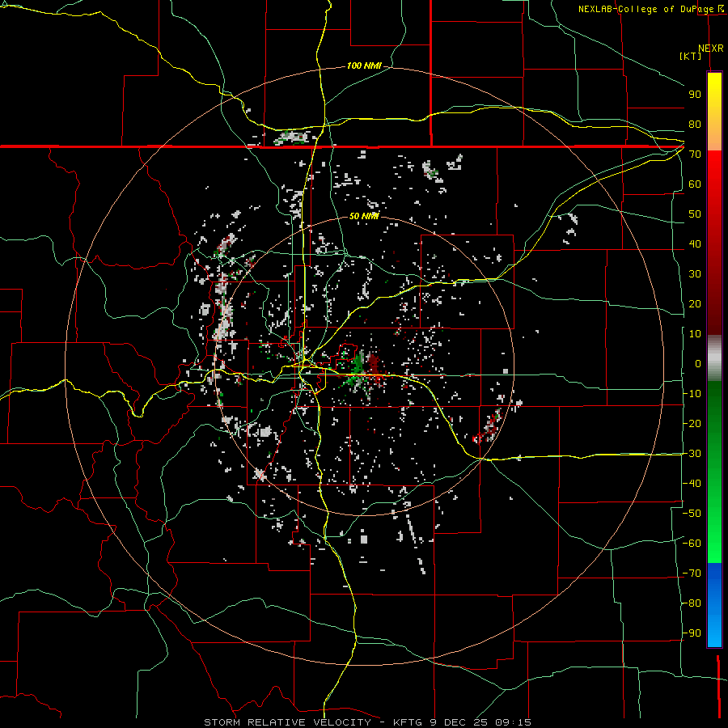Click the positive 10 scale label
The height and width of the screenshot is (728, 728).
click(695, 334)
